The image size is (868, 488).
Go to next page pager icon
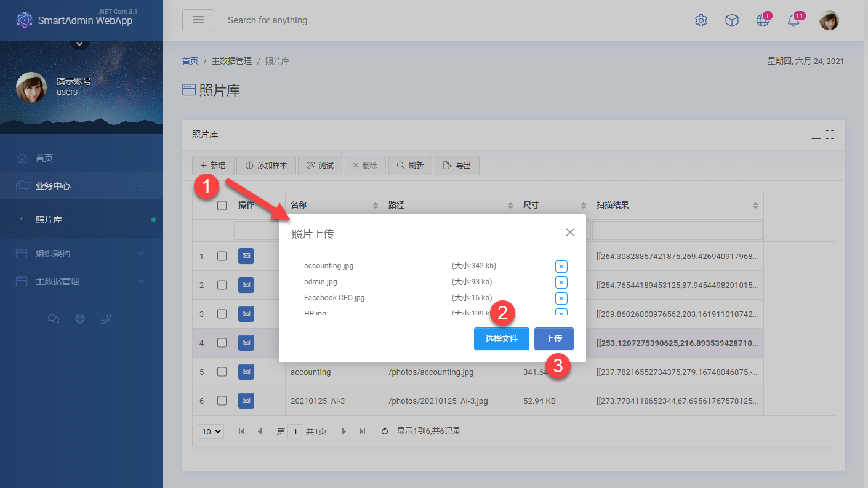coord(344,431)
